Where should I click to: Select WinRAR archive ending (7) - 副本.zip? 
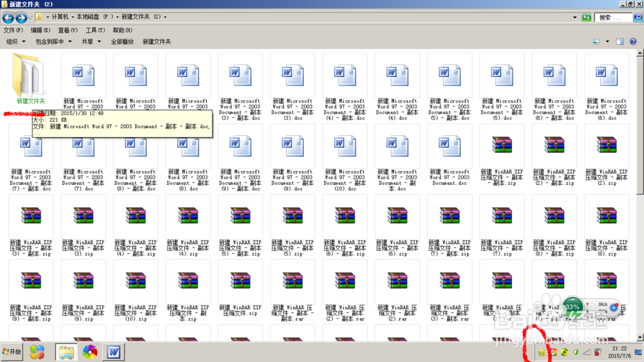tap(450, 226)
